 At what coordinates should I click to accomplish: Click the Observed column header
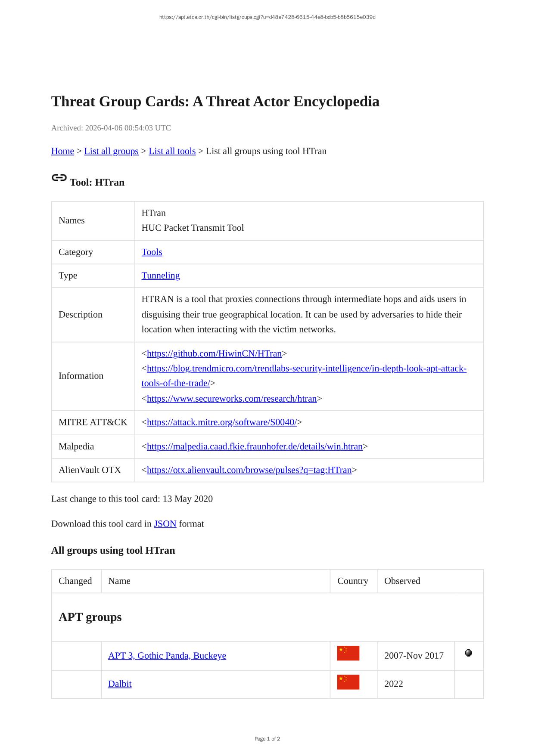click(402, 581)
